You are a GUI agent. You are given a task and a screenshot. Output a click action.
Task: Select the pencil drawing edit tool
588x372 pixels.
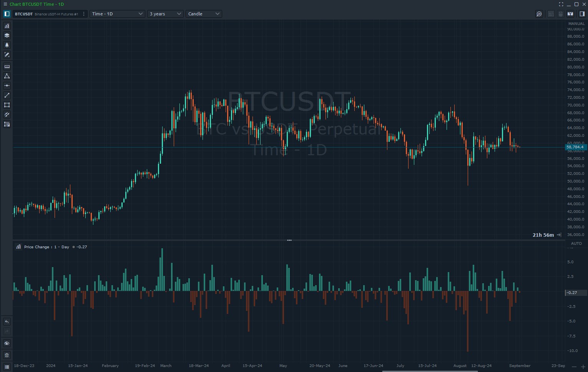click(7, 55)
